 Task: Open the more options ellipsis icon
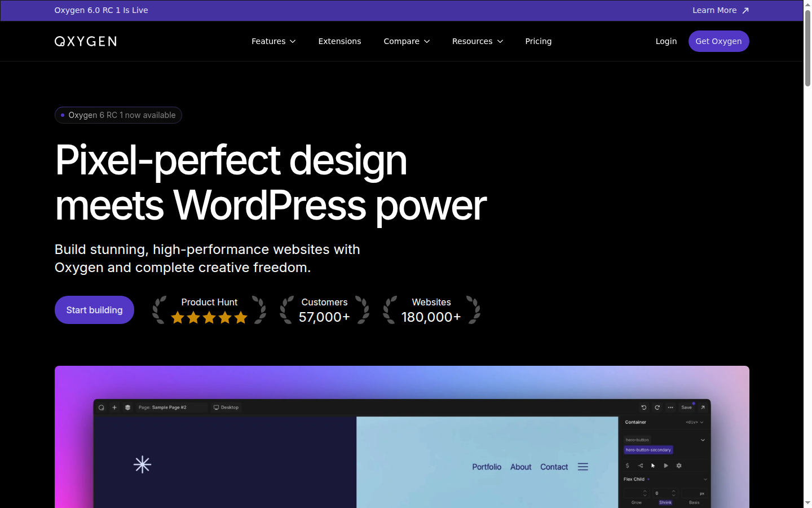click(x=670, y=407)
